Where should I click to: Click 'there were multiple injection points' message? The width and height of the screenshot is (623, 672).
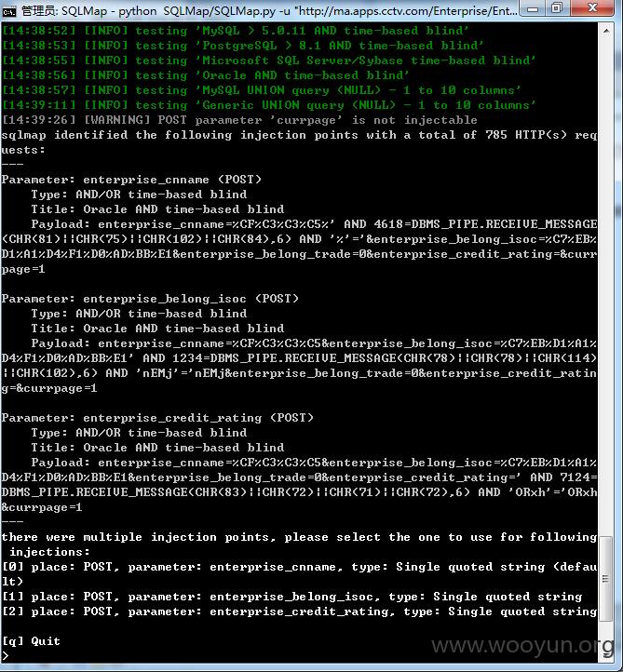299,537
